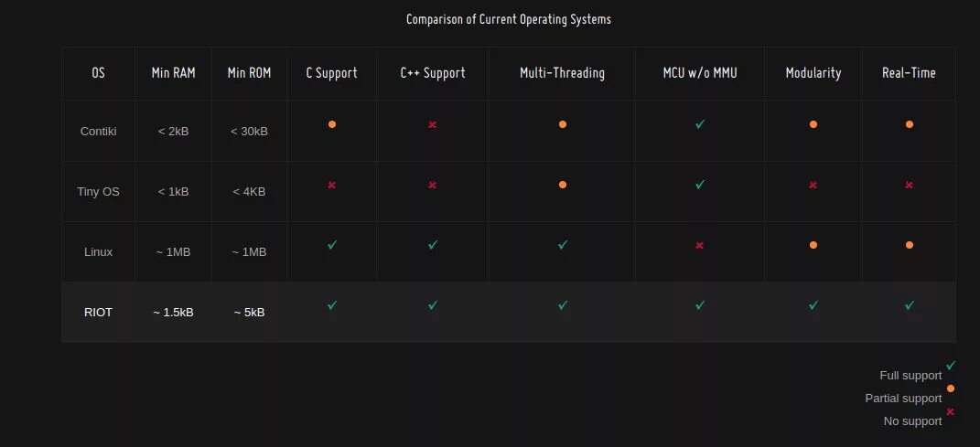Click the RIOT row name cell

tap(98, 312)
